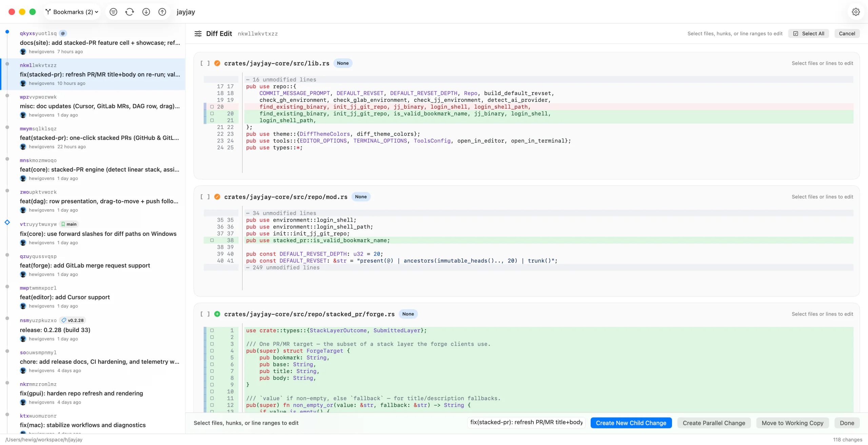Image resolution: width=868 pixels, height=445 pixels.
Task: Click avatar on wpzvvpworwwk commit row
Action: 23,115
